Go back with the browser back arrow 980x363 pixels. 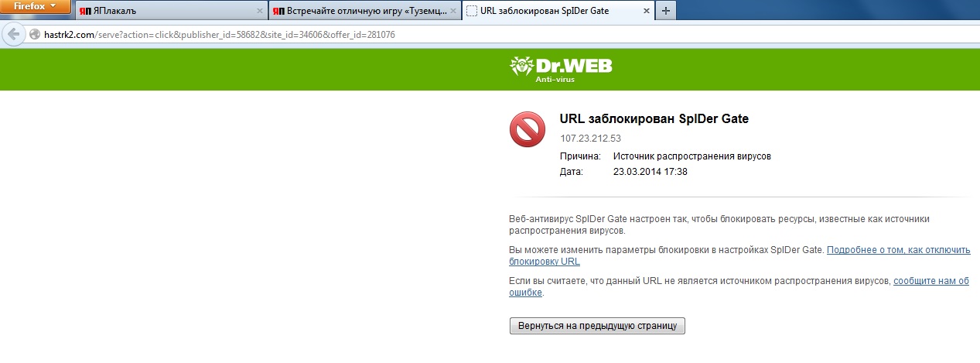tap(13, 35)
